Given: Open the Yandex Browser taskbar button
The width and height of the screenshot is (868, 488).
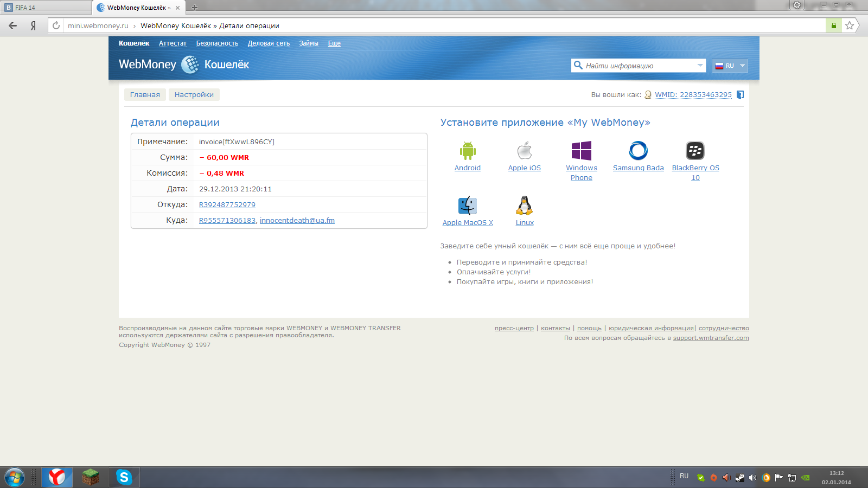Looking at the screenshot, I should coord(57,477).
